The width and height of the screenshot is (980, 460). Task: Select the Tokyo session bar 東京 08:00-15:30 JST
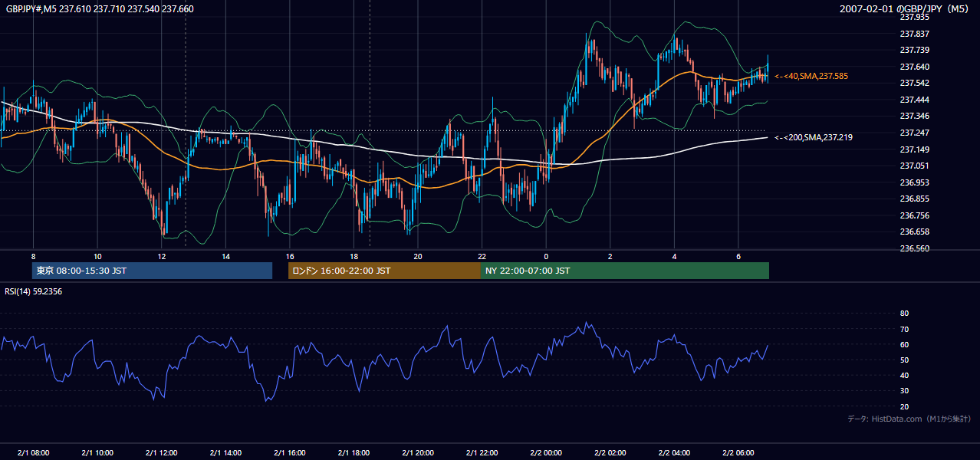click(152, 271)
